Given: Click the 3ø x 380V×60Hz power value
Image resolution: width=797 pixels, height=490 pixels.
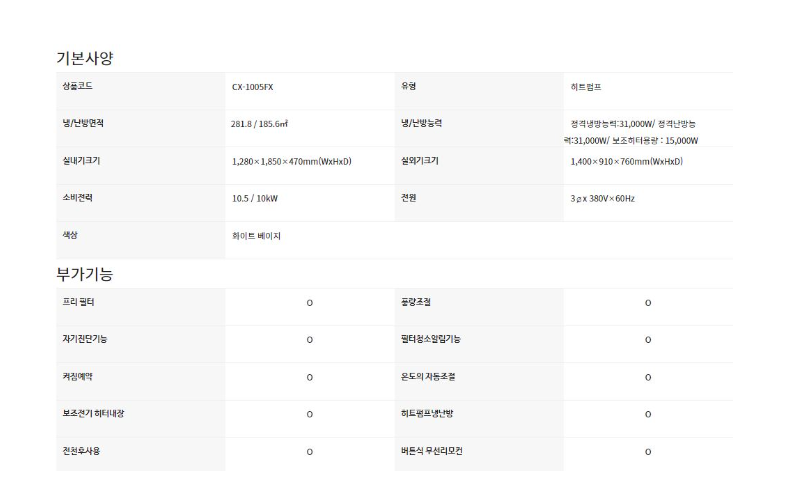Looking at the screenshot, I should (x=602, y=198).
